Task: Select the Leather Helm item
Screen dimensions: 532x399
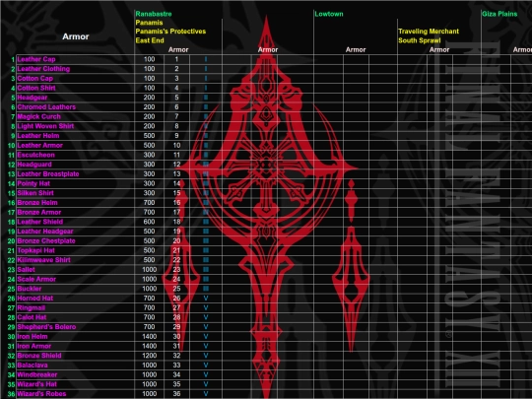Action: 38,136
